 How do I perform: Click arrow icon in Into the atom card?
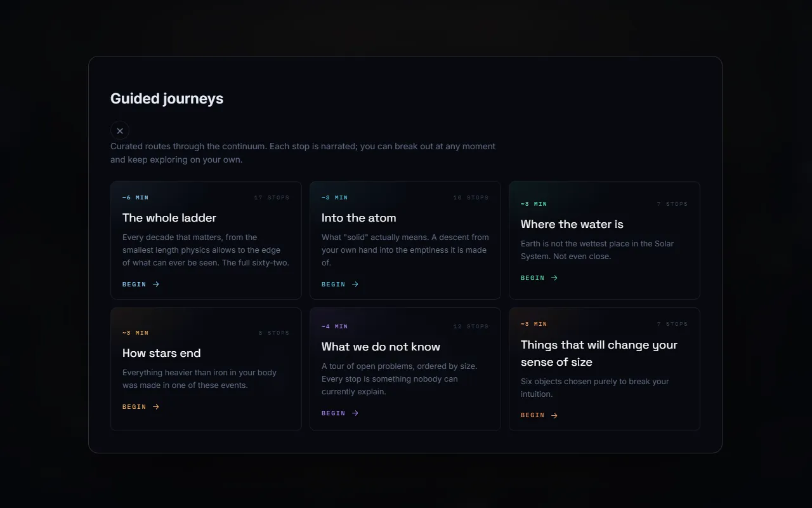(x=355, y=284)
